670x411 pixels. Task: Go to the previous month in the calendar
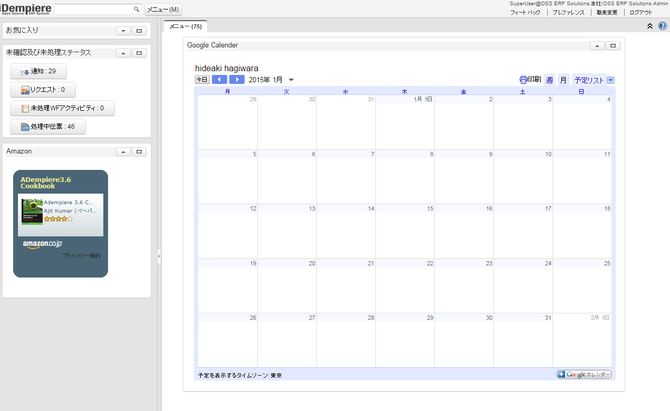219,79
